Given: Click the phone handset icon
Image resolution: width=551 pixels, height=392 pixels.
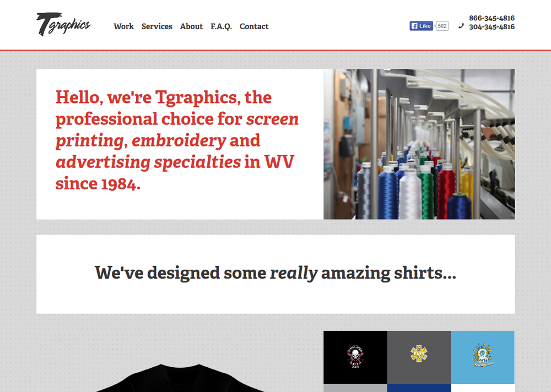Looking at the screenshot, I should pyautogui.click(x=461, y=26).
